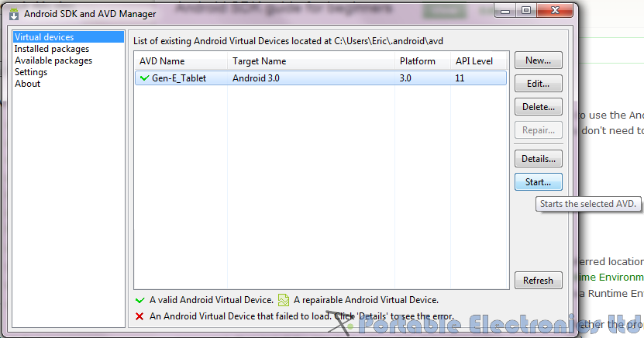This screenshot has width=644, height=338.
Task: Refresh the AVD list
Action: 538,281
